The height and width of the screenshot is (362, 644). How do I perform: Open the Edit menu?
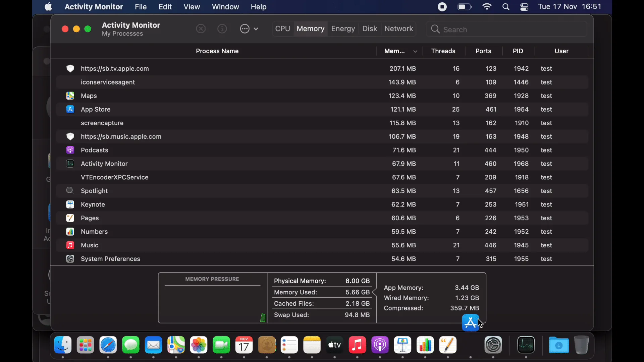click(165, 7)
